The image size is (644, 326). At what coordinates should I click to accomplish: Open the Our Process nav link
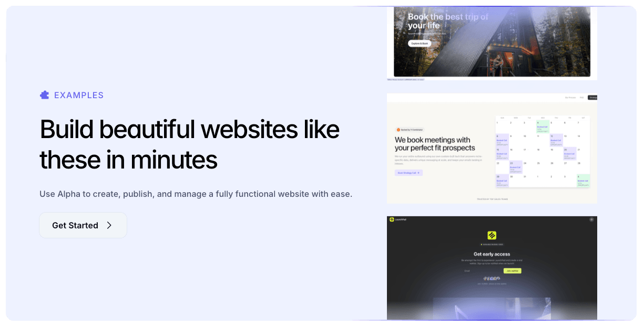click(570, 97)
